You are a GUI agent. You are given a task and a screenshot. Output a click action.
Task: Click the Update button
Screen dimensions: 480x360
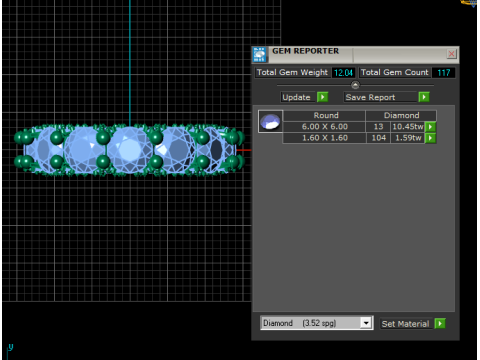click(298, 97)
